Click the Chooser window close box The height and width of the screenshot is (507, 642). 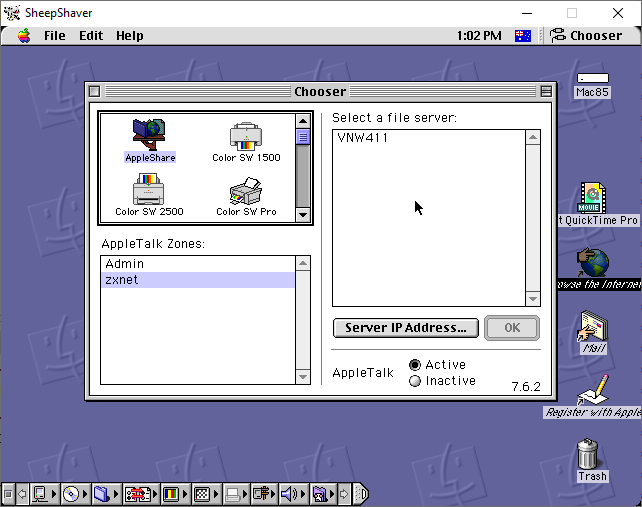(95, 91)
